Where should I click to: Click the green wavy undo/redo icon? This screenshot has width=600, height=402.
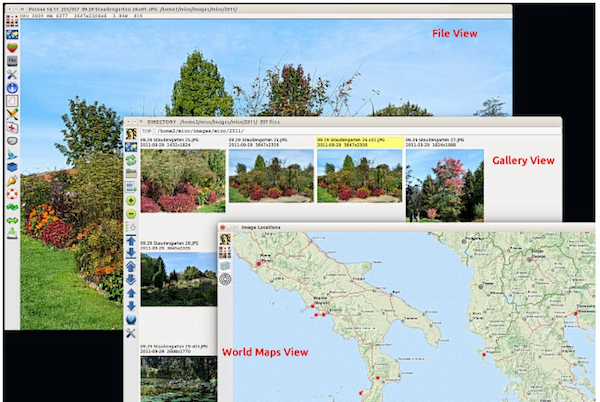(12, 207)
